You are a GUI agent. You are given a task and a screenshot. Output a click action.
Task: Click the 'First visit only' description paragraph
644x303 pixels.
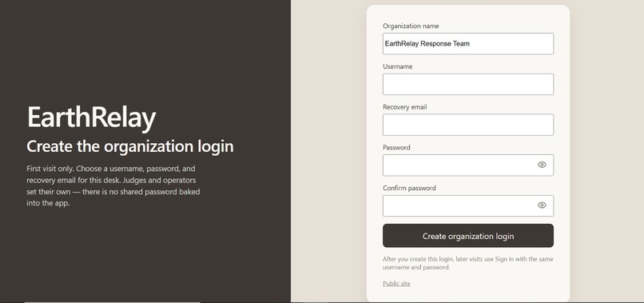point(113,185)
